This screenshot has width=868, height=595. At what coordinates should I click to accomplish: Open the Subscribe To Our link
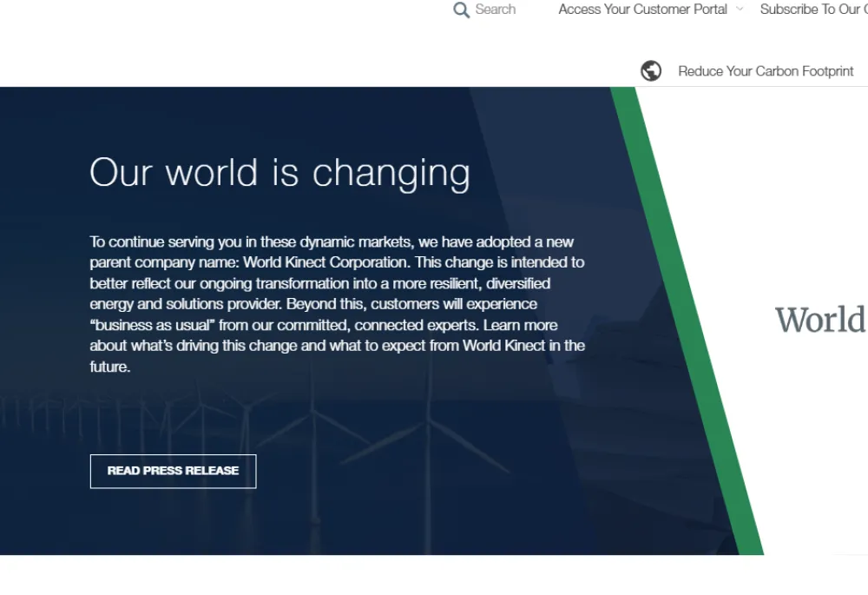pos(814,10)
